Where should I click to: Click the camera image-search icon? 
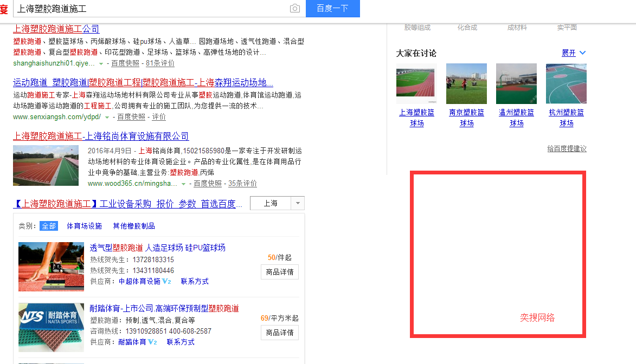click(294, 9)
